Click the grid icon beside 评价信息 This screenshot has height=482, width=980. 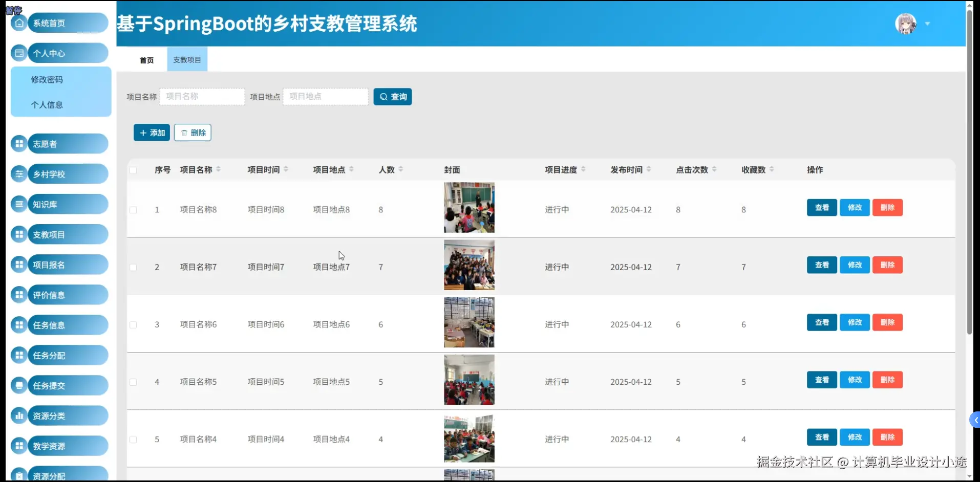(19, 295)
